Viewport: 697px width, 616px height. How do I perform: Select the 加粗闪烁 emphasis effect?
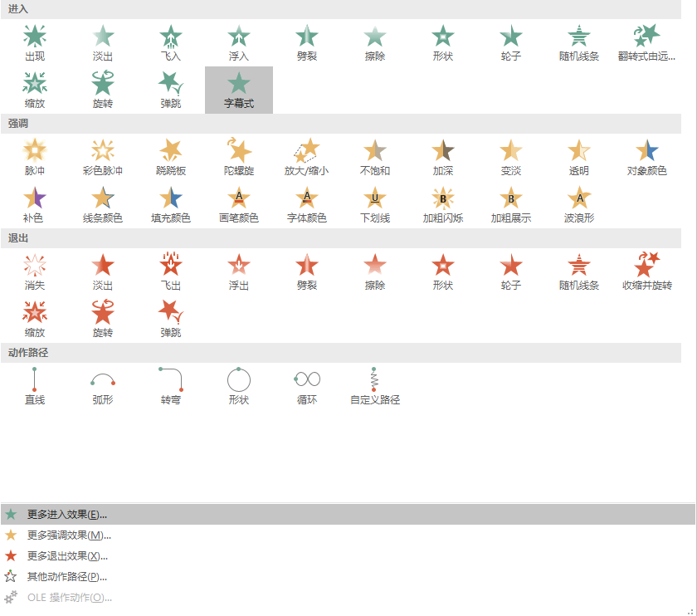tap(443, 204)
